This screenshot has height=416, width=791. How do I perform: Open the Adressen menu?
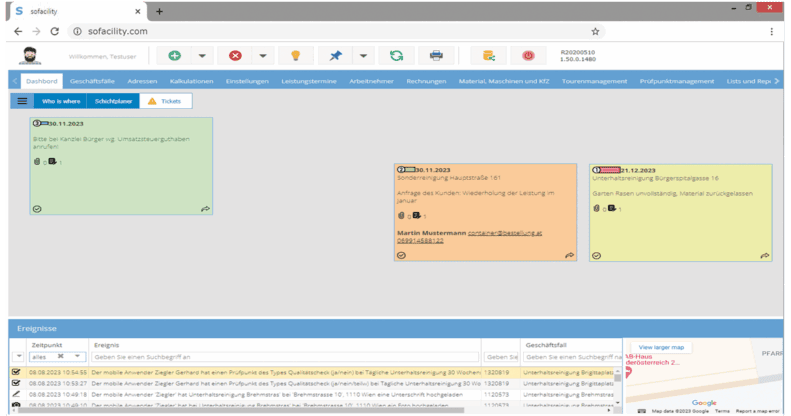point(142,81)
